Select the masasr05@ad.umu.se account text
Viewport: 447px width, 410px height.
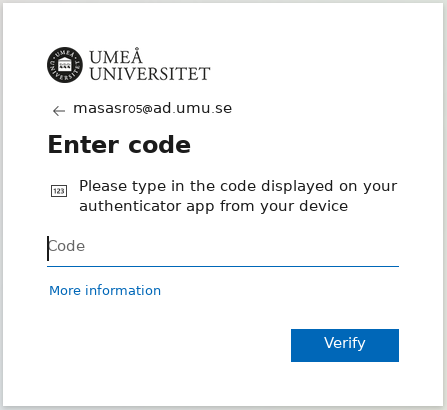152,108
